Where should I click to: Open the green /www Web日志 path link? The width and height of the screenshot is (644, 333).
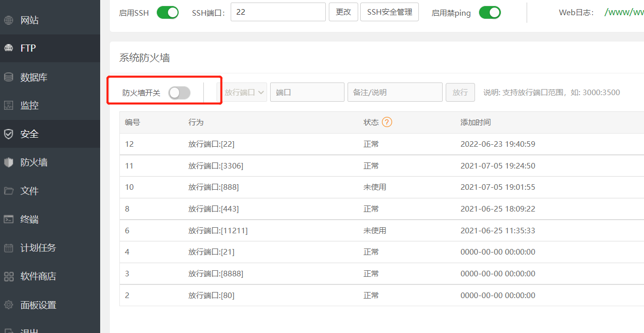tap(624, 13)
